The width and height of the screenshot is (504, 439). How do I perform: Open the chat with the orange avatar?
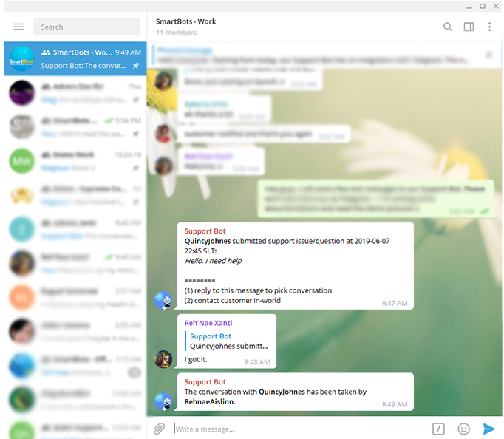(75, 297)
